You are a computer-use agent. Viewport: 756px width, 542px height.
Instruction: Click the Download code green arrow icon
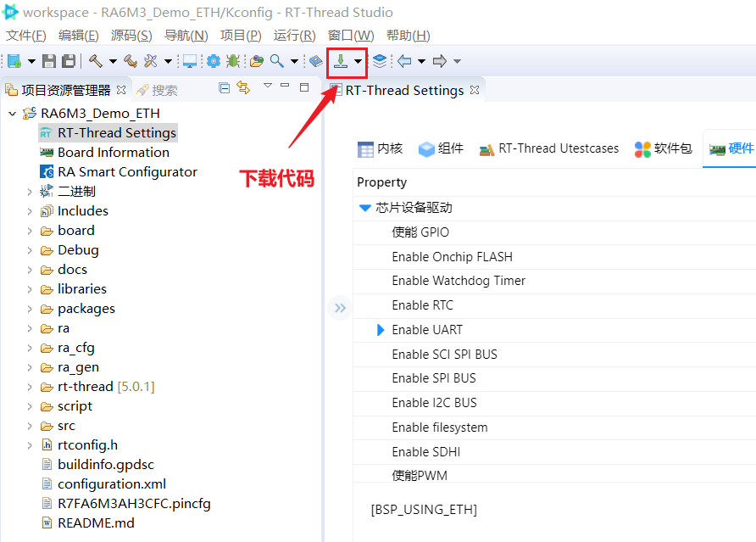341,61
